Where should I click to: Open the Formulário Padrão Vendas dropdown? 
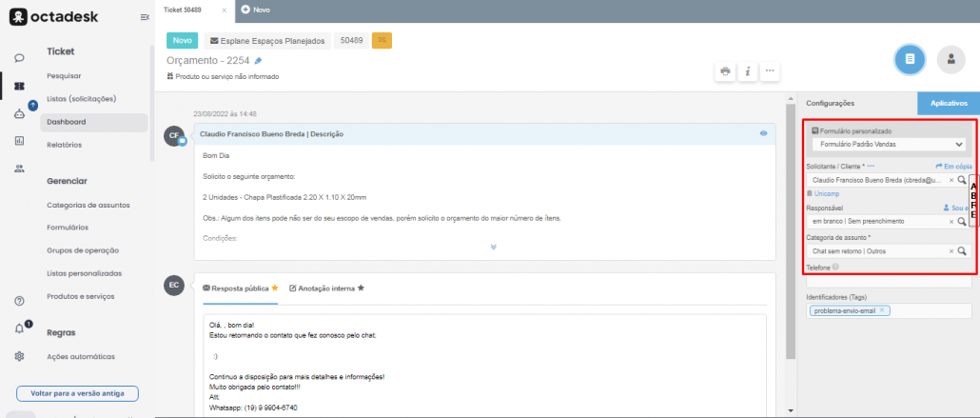tap(888, 145)
